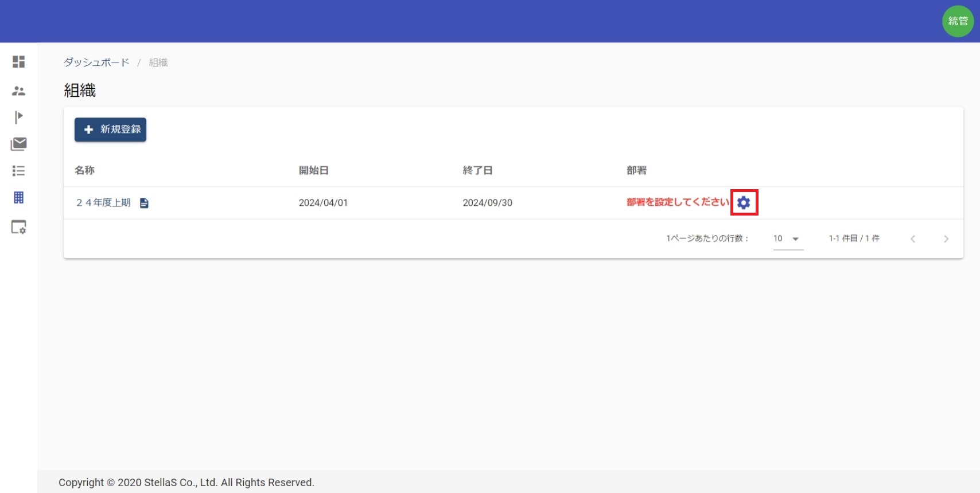Screen dimensions: 980x493
Task: Click the 名称 column header
Action: (84, 170)
